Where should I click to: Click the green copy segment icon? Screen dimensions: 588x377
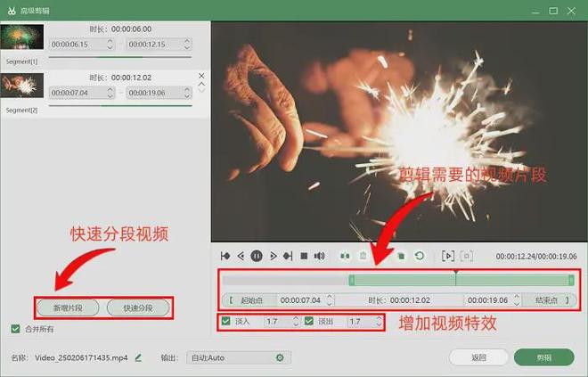tap(401, 256)
